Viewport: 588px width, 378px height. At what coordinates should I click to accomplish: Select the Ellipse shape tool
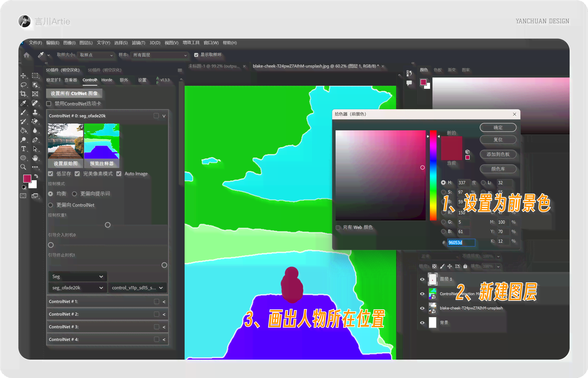click(23, 158)
